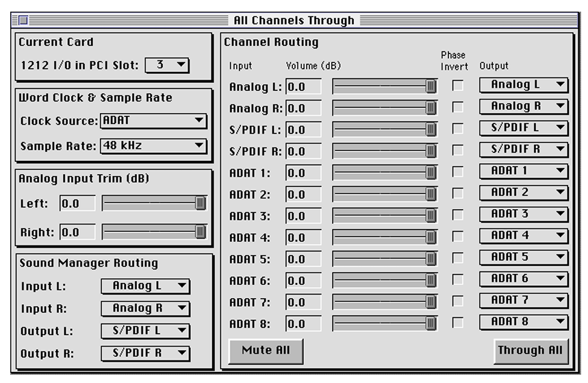Click the Analog L volume dB field
This screenshot has height=383, width=588.
[x=303, y=87]
